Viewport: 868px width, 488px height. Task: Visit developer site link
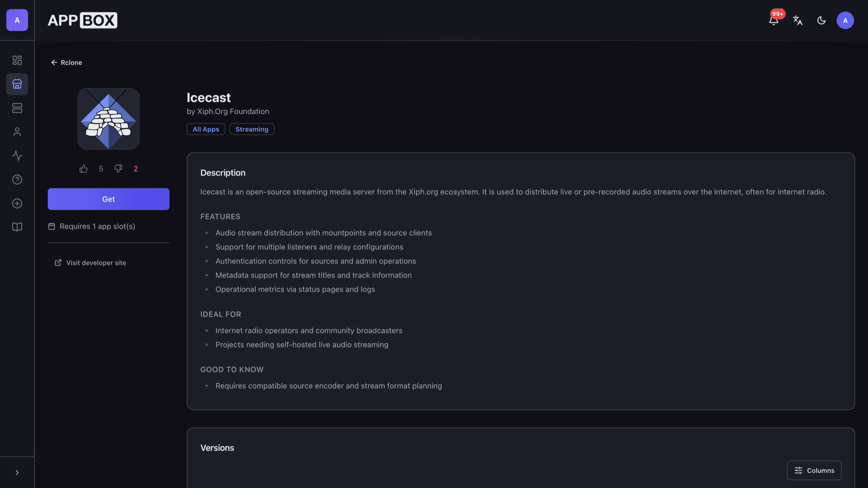coord(90,263)
